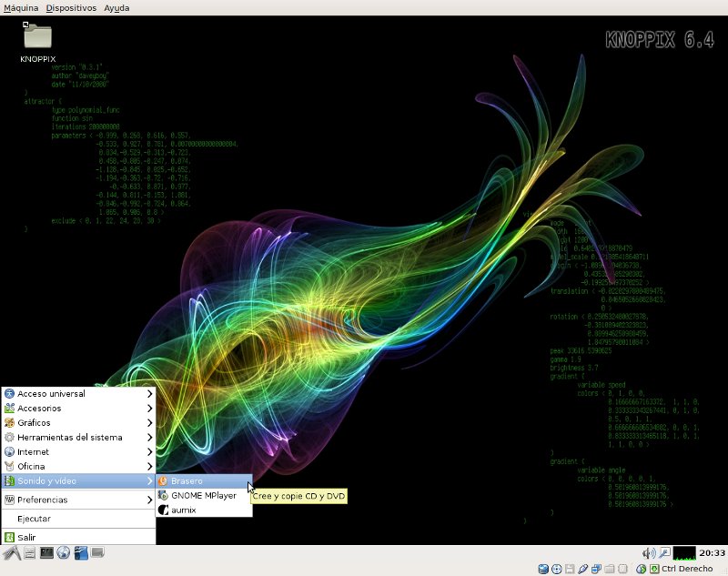Click the VirtualBox optical disc icon
The width and height of the screenshot is (728, 576).
(556, 569)
